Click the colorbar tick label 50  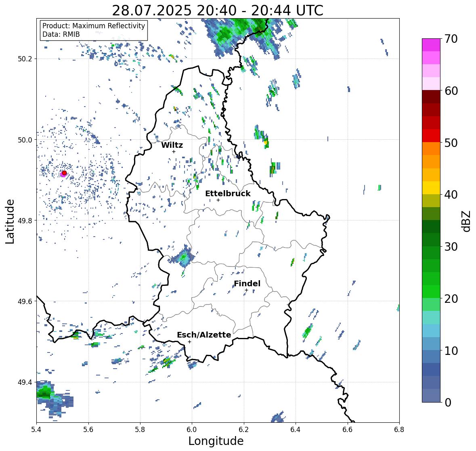tap(451, 143)
